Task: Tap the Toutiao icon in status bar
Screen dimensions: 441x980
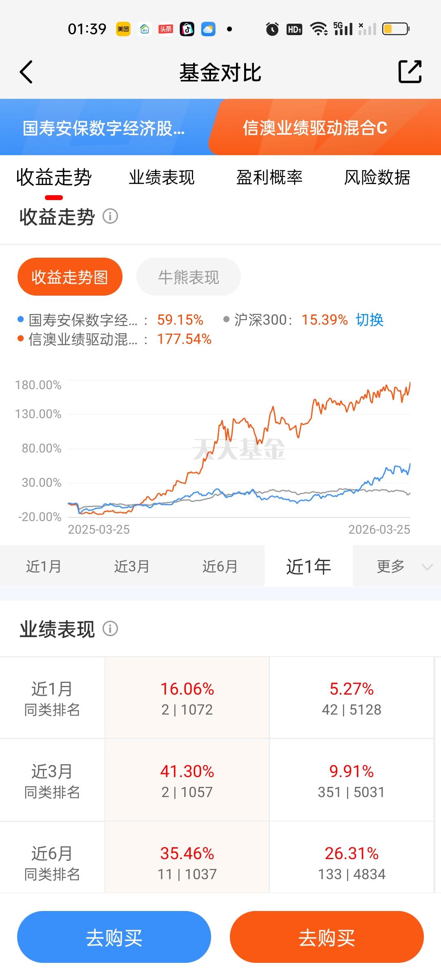Action: coord(166,29)
